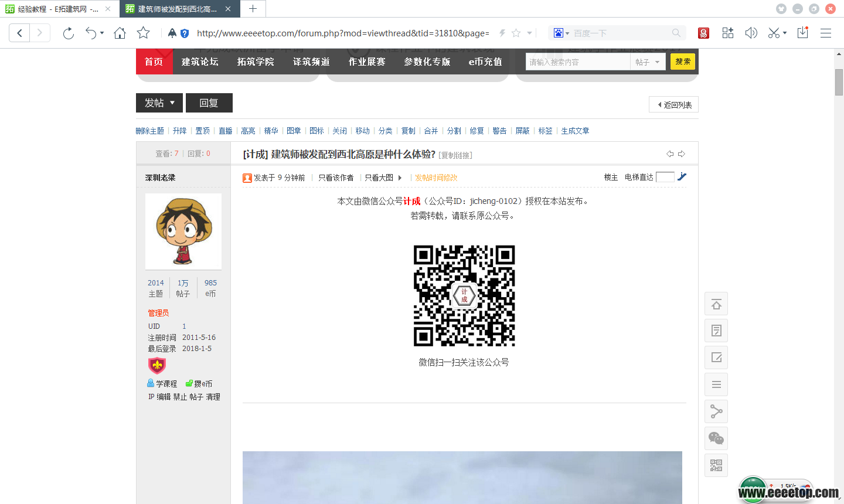Image resolution: width=844 pixels, height=504 pixels.
Task: Go back using the browser back arrow
Action: 19,33
